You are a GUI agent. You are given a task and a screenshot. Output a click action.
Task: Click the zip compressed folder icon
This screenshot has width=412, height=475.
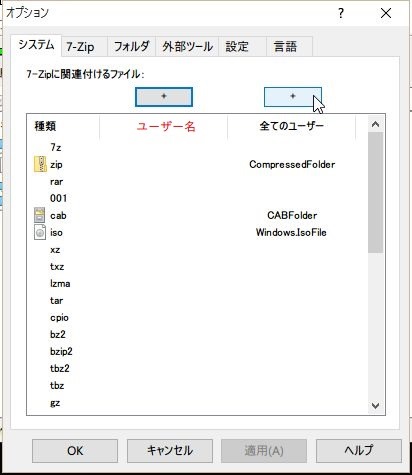(x=40, y=164)
